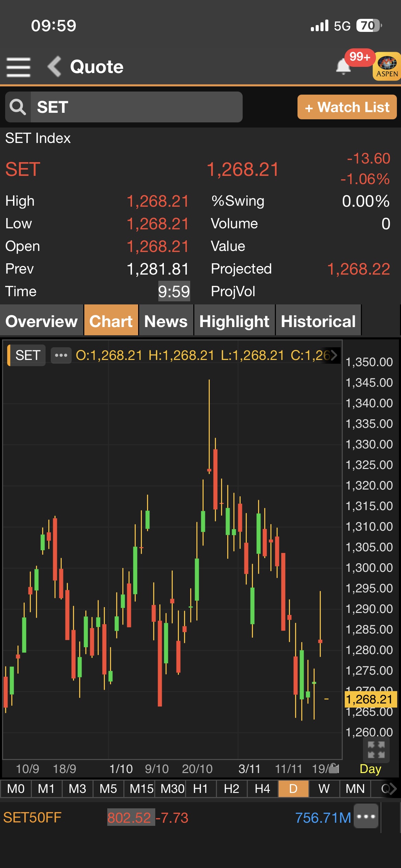Switch chart to W weekly timeframe
401x868 pixels.
tap(324, 789)
